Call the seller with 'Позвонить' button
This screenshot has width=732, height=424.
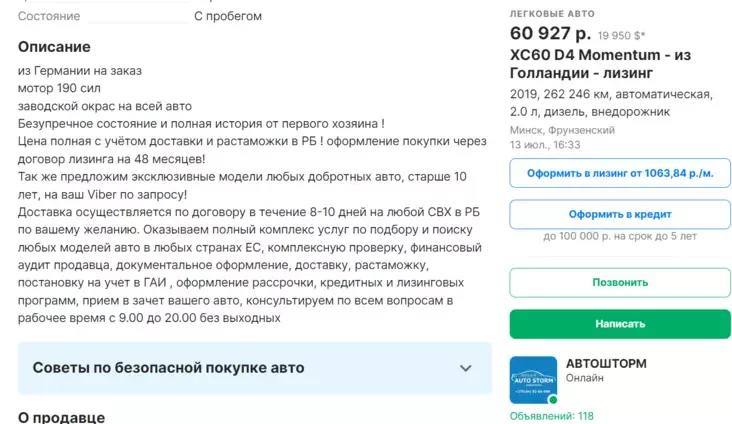click(620, 283)
